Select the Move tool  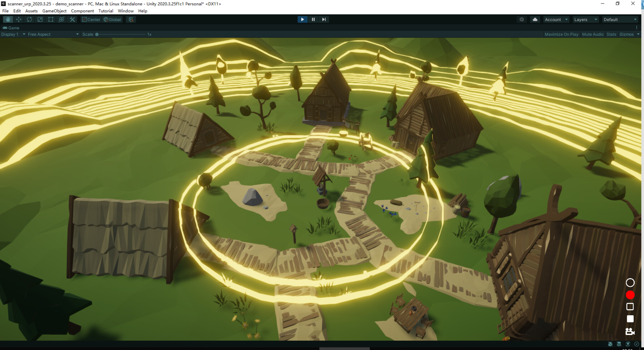click(x=18, y=19)
